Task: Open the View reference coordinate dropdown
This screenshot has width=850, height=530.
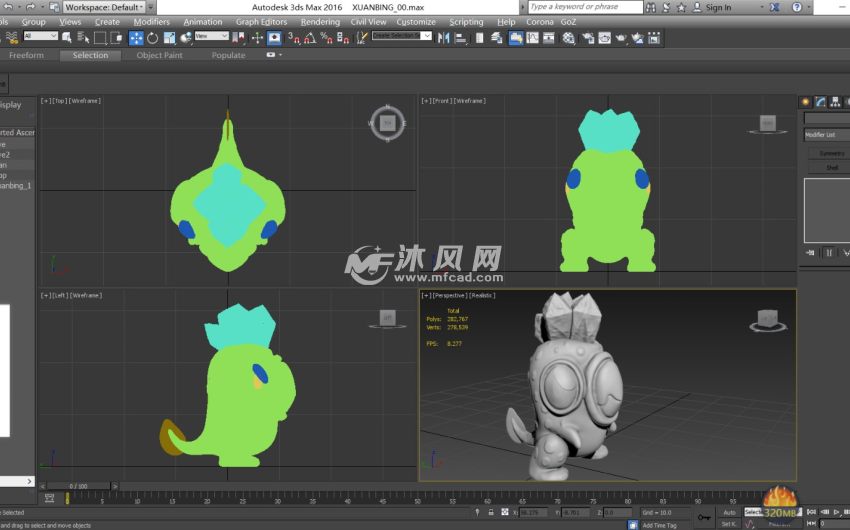Action: point(211,37)
